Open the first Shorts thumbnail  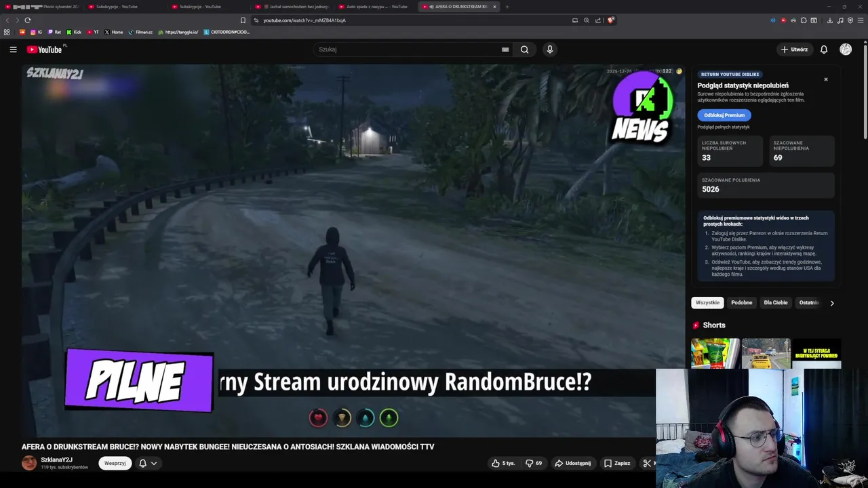tap(715, 353)
